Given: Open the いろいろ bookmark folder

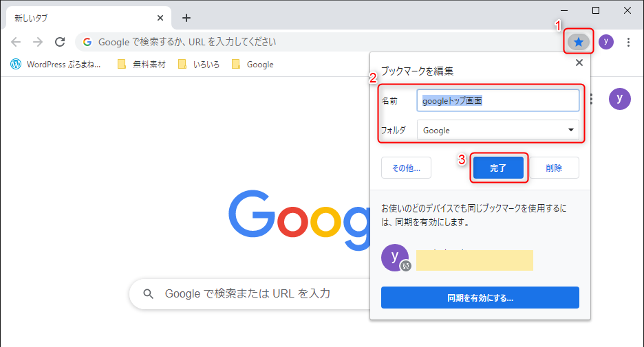Looking at the screenshot, I should click(199, 65).
